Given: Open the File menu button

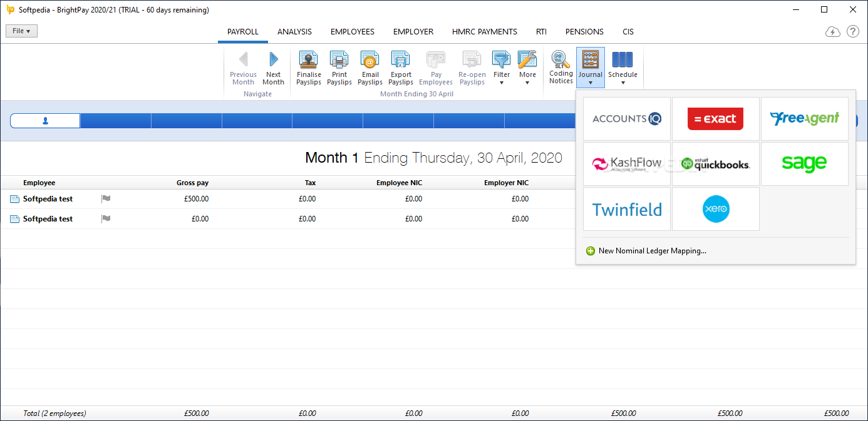Looking at the screenshot, I should coord(21,31).
